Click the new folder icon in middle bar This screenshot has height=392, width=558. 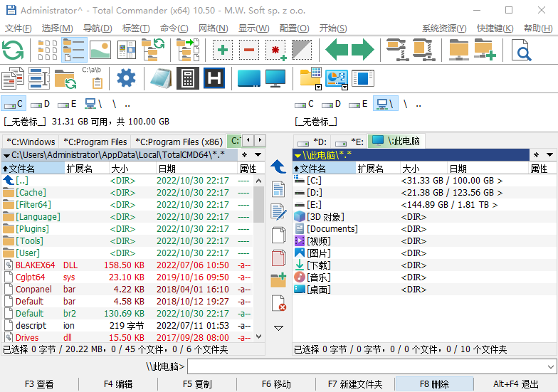278,280
